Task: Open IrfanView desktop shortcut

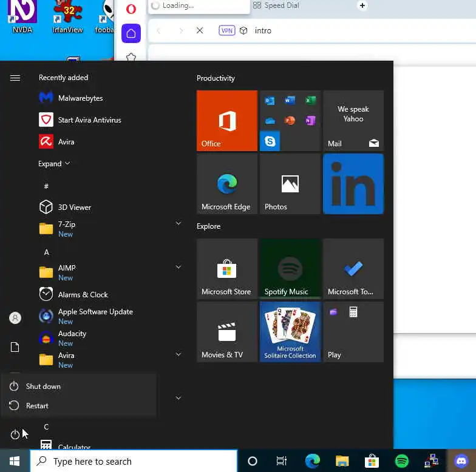Action: [x=67, y=17]
